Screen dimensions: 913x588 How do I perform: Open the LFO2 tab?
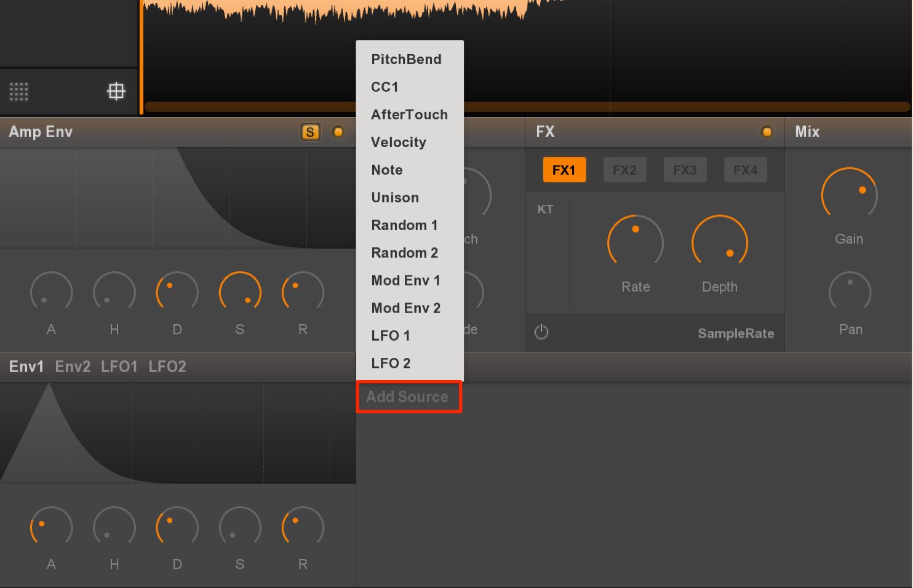point(167,367)
